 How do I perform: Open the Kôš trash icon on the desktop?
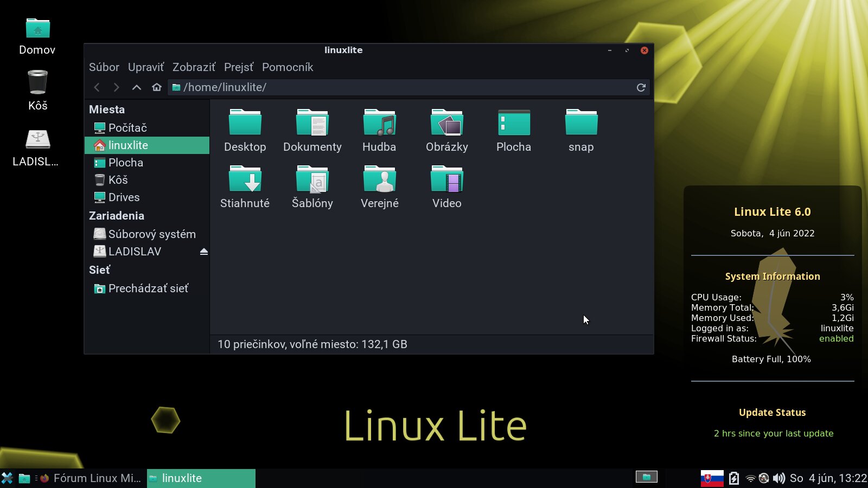[x=37, y=84]
